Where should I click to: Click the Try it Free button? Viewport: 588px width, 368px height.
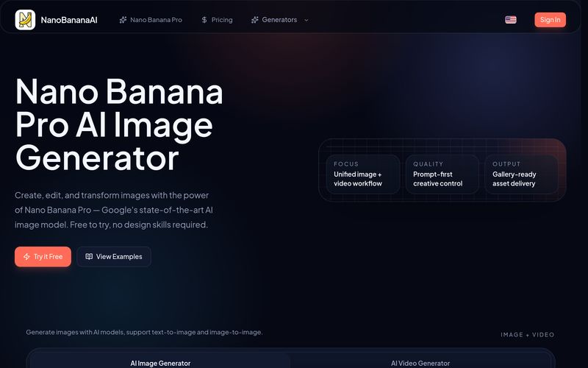43,257
